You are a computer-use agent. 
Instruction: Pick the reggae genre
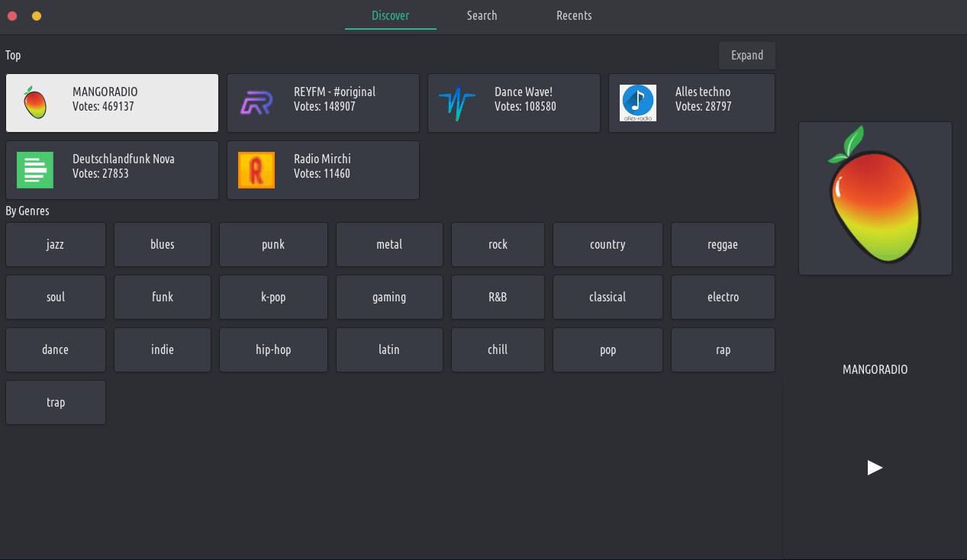[722, 245]
